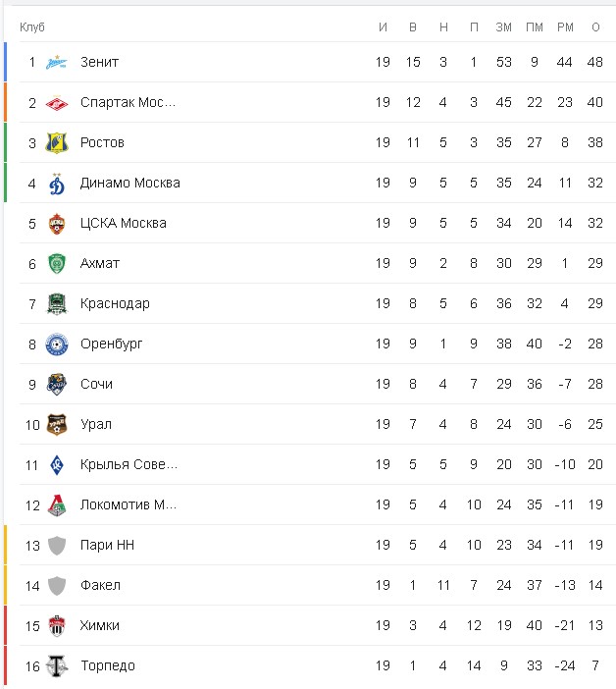Click the Khimki club crest
The image size is (616, 689).
click(x=58, y=626)
